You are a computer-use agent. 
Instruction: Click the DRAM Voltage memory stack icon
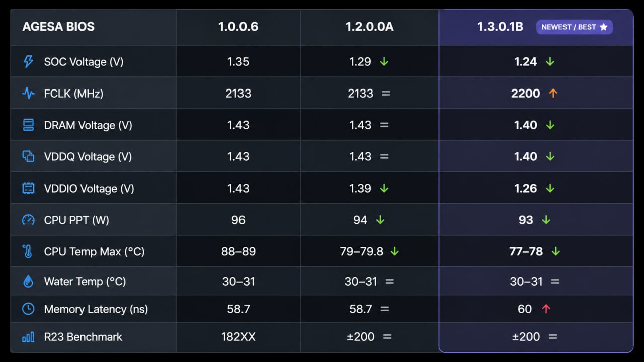[x=29, y=125]
